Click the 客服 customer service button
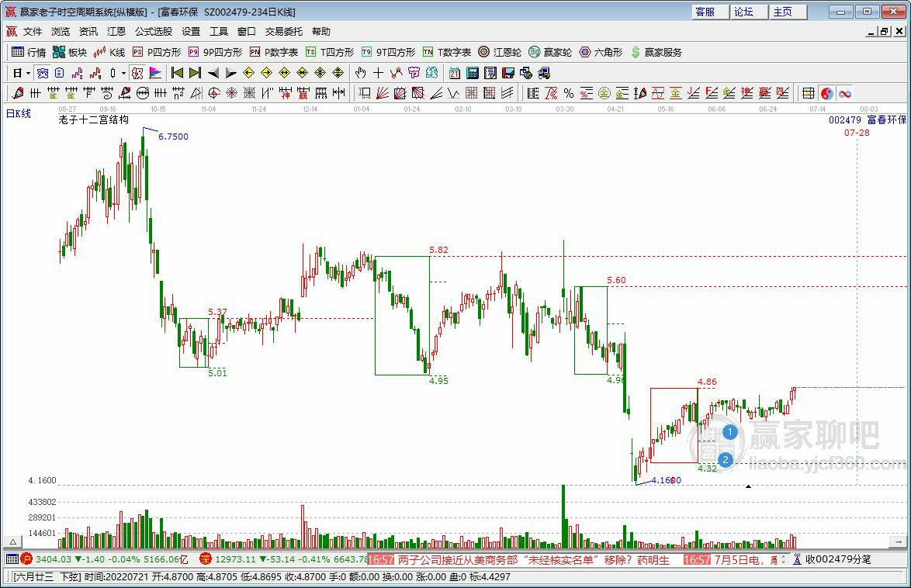The width and height of the screenshot is (911, 588). [x=711, y=12]
